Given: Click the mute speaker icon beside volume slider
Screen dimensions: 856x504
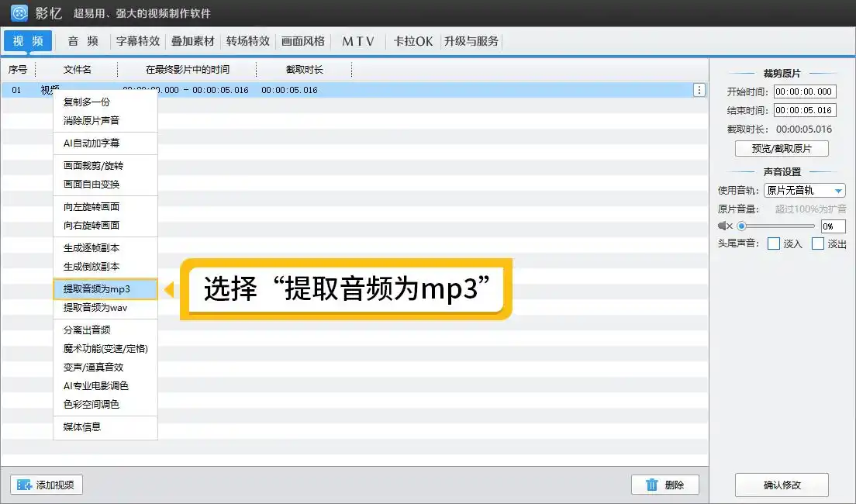Looking at the screenshot, I should point(724,226).
